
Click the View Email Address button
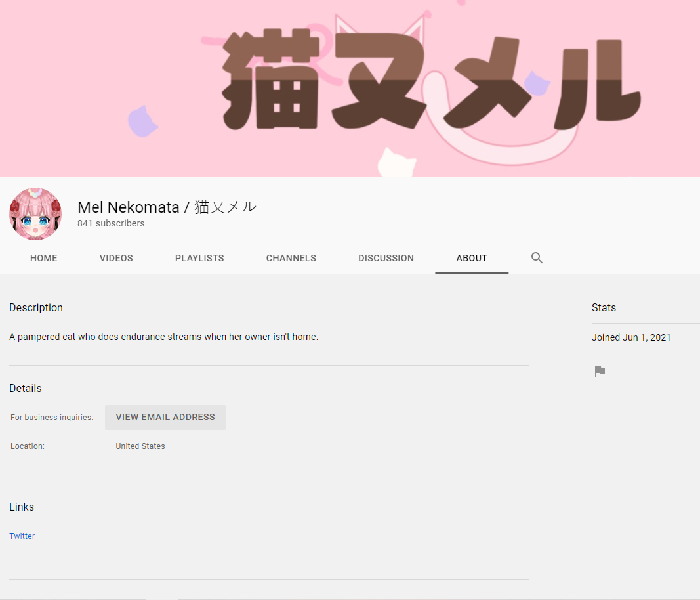(x=165, y=418)
